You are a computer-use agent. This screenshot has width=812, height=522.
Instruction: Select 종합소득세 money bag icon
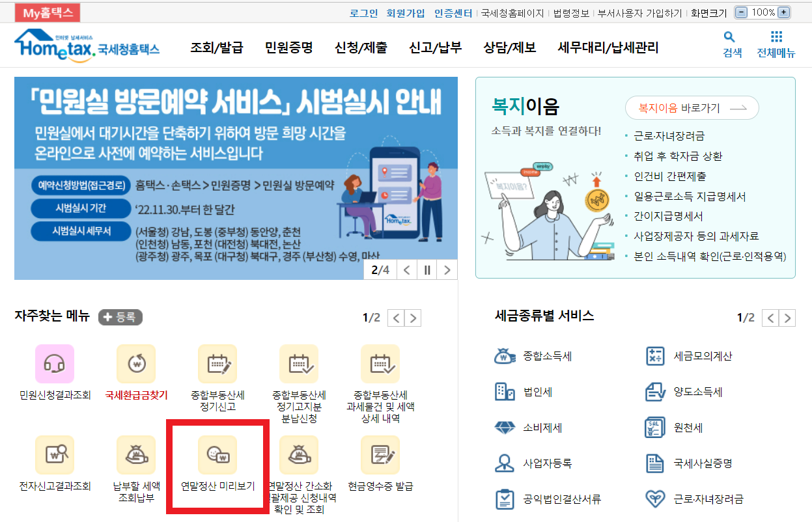[x=505, y=356]
